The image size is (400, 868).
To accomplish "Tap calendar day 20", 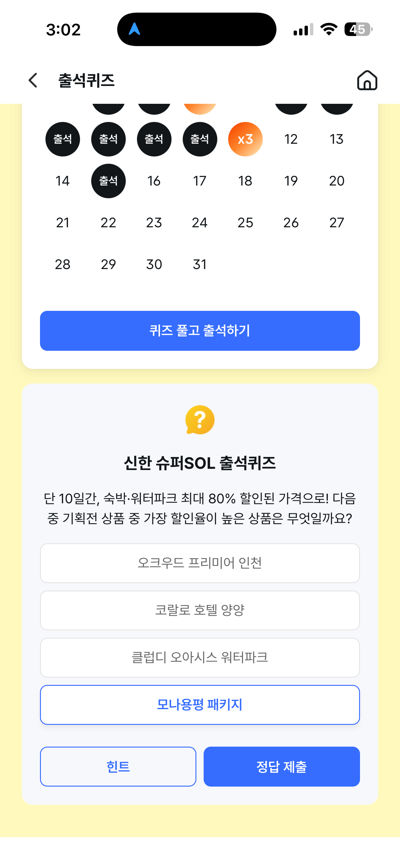I will tap(337, 181).
